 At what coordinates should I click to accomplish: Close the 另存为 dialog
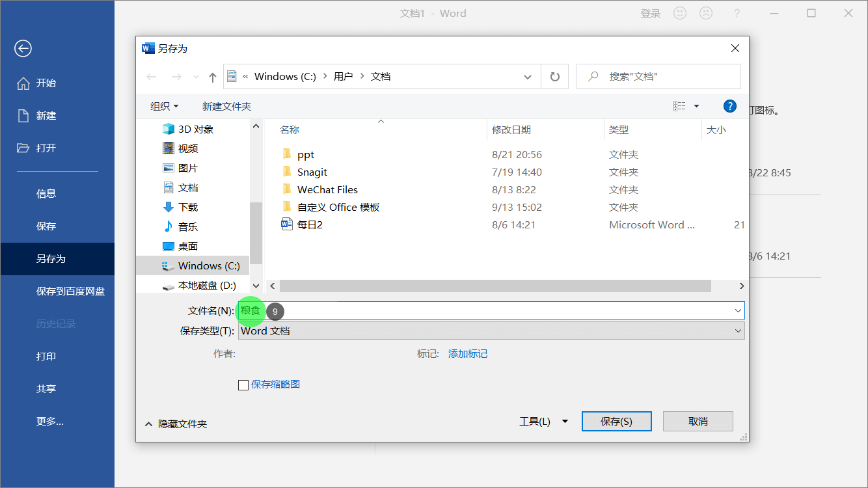coord(735,48)
